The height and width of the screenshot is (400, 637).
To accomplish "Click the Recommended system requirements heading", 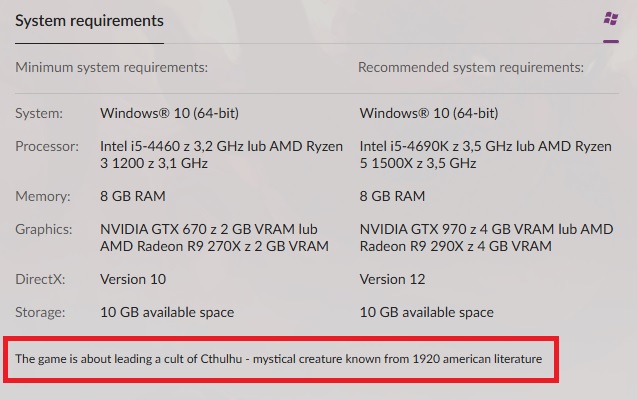I will point(471,67).
